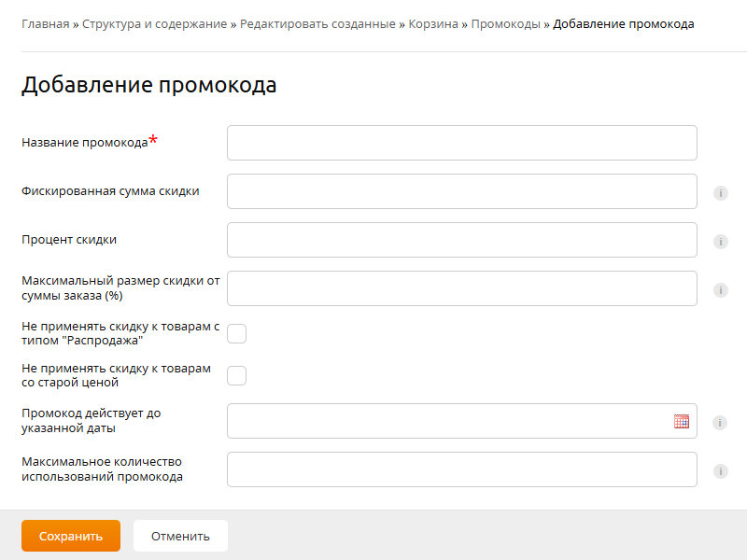The image size is (747, 560).
Task: Focus Максимальное количество использований промокода field
Action: tap(461, 469)
